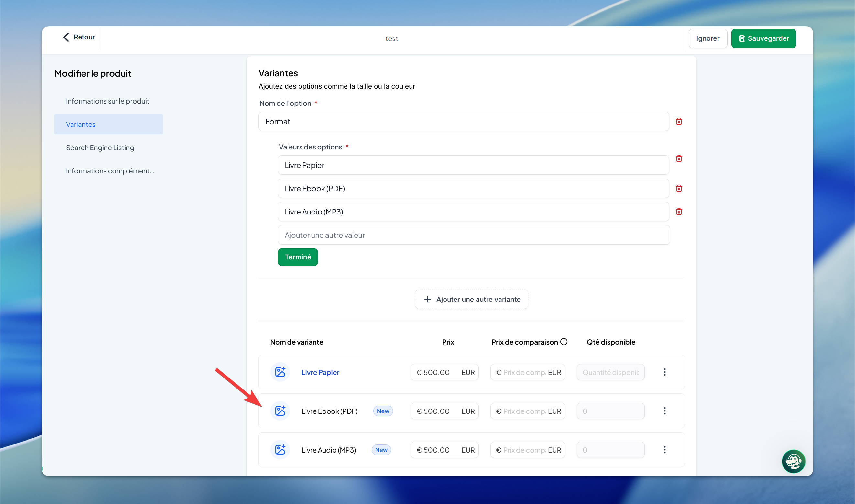Screen dimensions: 855x504
Task: Click the test product title
Action: click(x=391, y=39)
